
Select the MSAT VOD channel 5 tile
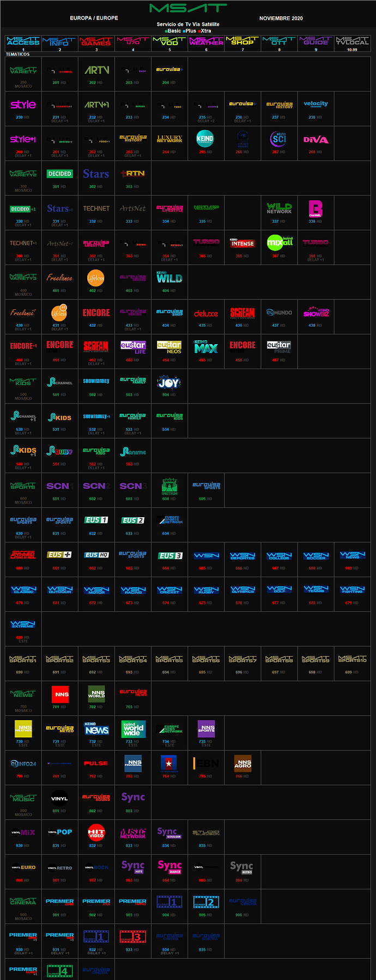pyautogui.click(x=169, y=43)
